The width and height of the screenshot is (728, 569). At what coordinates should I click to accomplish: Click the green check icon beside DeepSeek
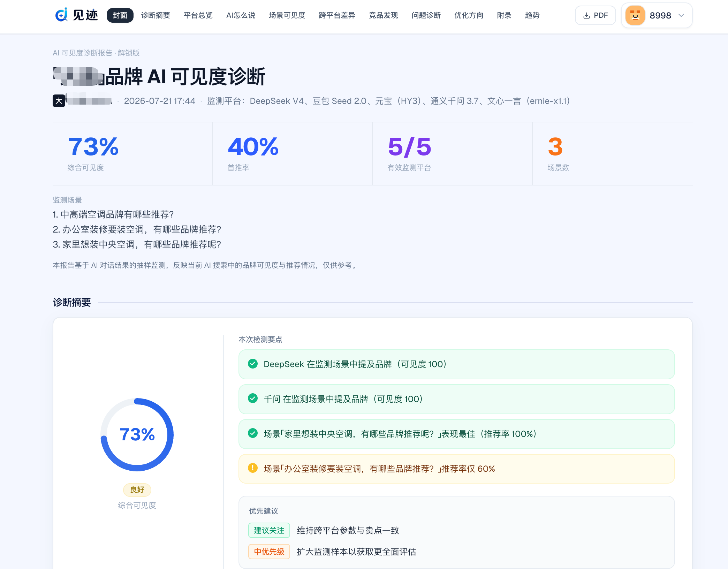point(253,364)
